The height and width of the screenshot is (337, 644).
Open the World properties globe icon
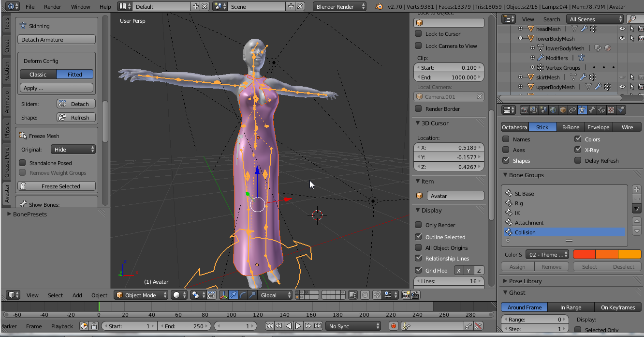coord(553,110)
